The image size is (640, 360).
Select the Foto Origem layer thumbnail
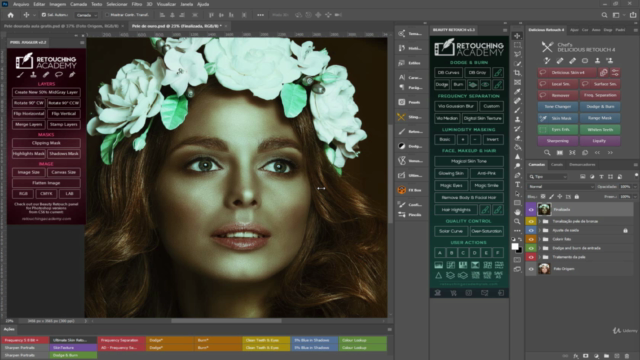[544, 269]
